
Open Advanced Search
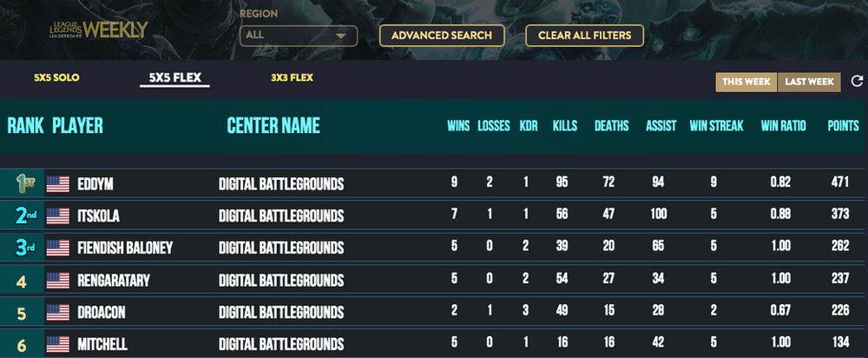pyautogui.click(x=442, y=36)
